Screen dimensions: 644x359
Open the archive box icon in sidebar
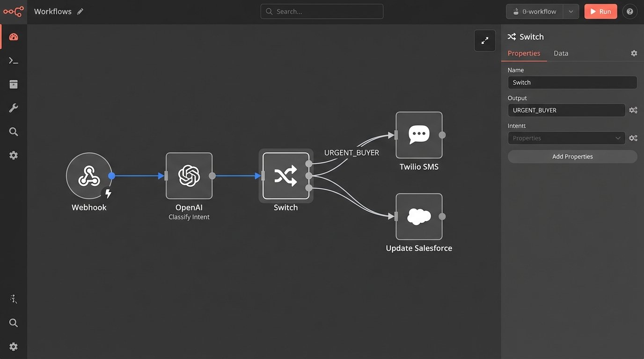tap(14, 84)
